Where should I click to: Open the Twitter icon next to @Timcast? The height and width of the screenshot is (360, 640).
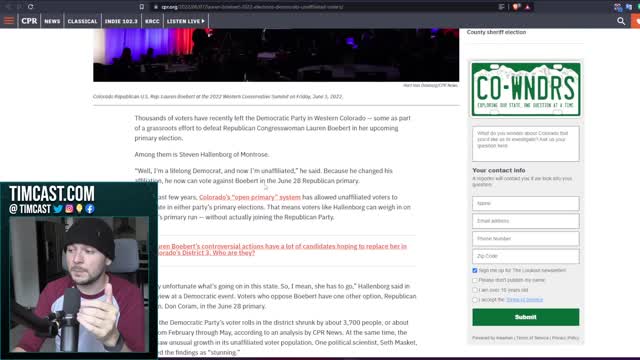[x=58, y=209]
